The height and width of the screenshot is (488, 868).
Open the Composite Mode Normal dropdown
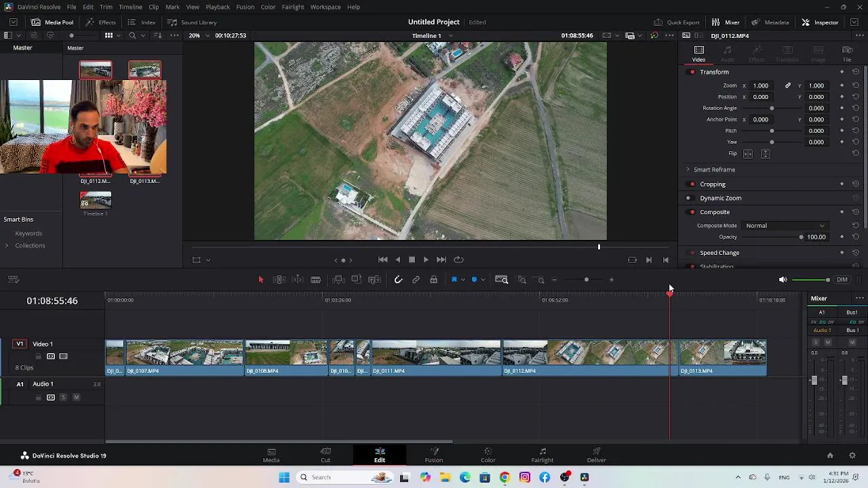point(785,226)
